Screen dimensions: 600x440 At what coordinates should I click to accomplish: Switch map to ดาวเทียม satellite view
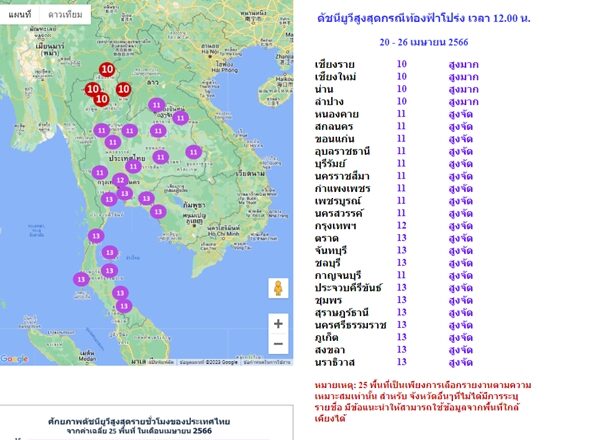(65, 15)
